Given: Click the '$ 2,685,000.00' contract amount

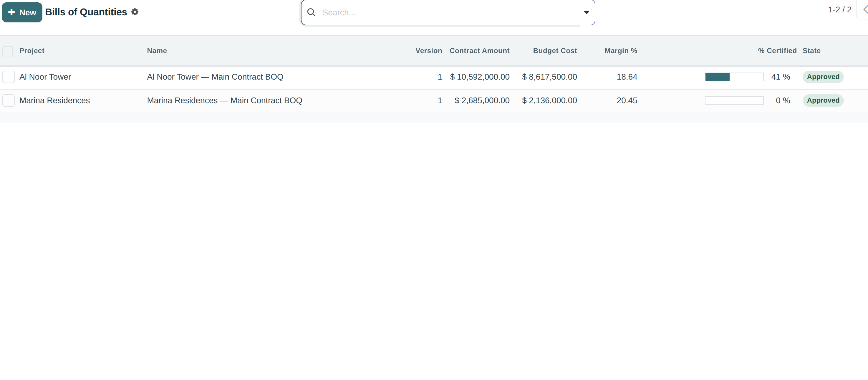Looking at the screenshot, I should coord(482,101).
